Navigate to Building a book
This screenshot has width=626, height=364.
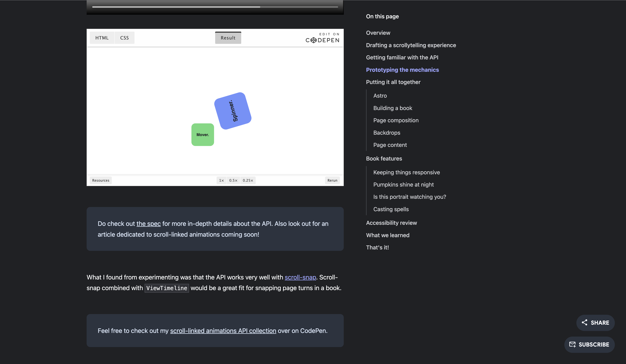[393, 108]
